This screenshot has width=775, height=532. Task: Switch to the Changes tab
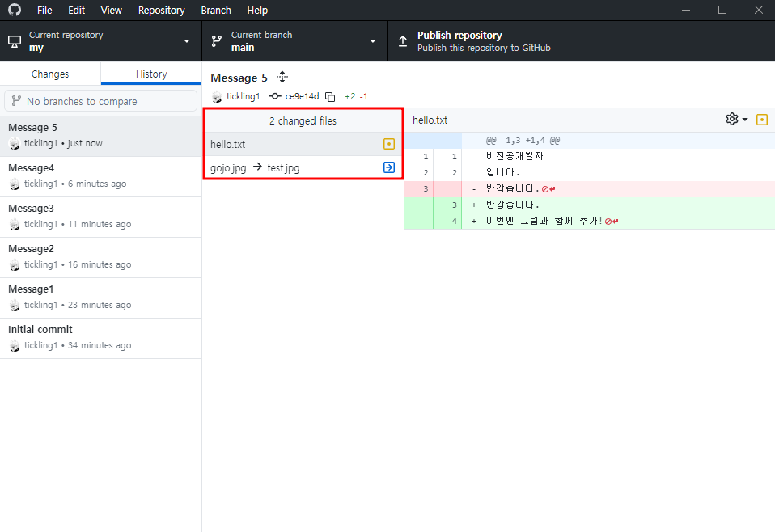coord(50,74)
